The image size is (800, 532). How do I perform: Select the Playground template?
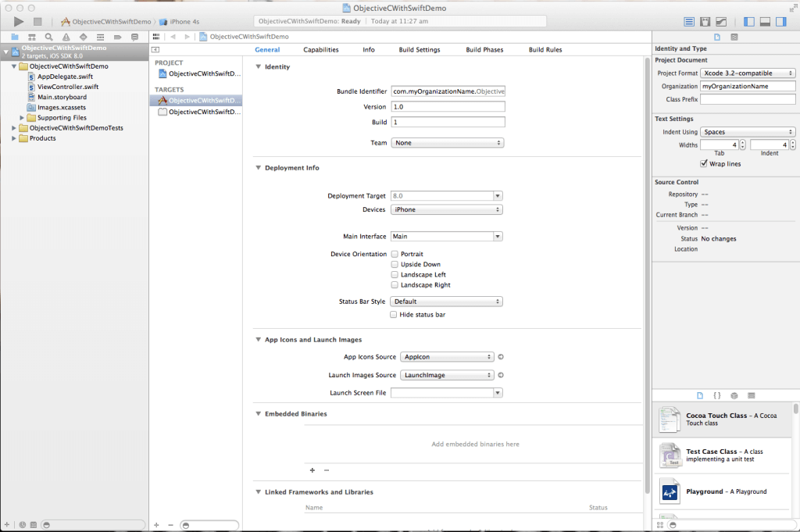pos(723,491)
